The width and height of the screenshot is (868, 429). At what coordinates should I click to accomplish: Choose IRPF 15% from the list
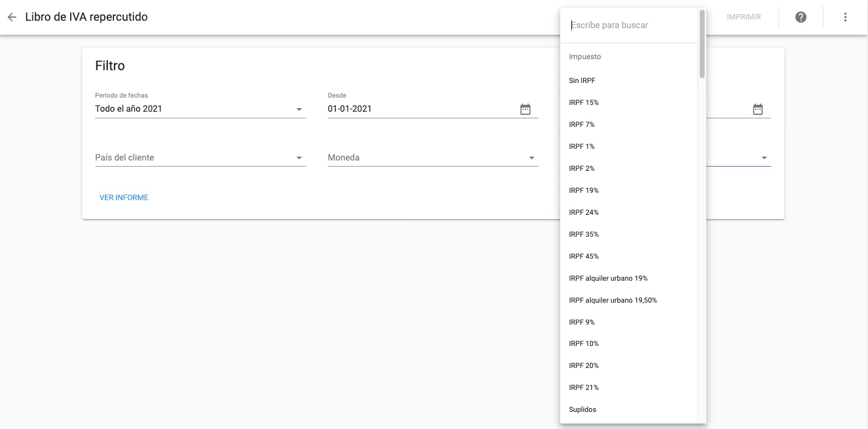(x=584, y=103)
